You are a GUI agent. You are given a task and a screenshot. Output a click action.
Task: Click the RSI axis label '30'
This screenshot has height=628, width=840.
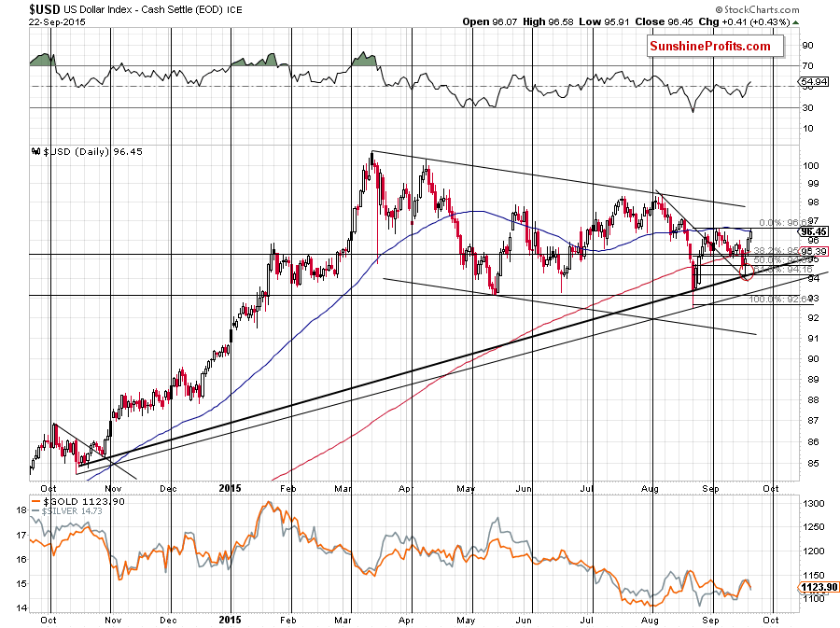807,107
